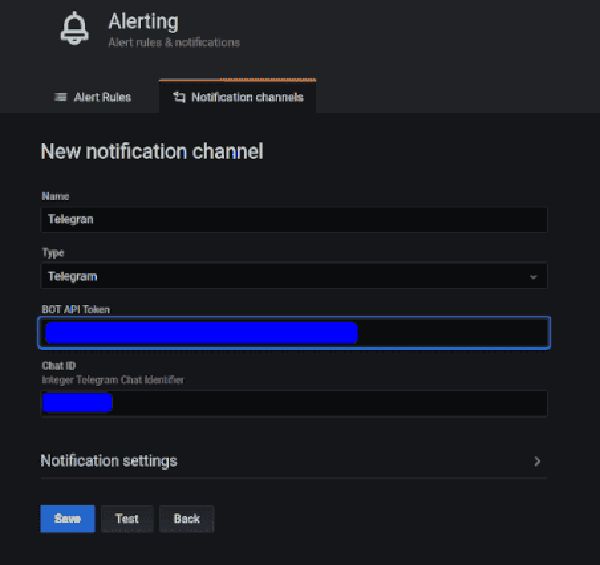Click the Alerting page title

click(x=143, y=21)
